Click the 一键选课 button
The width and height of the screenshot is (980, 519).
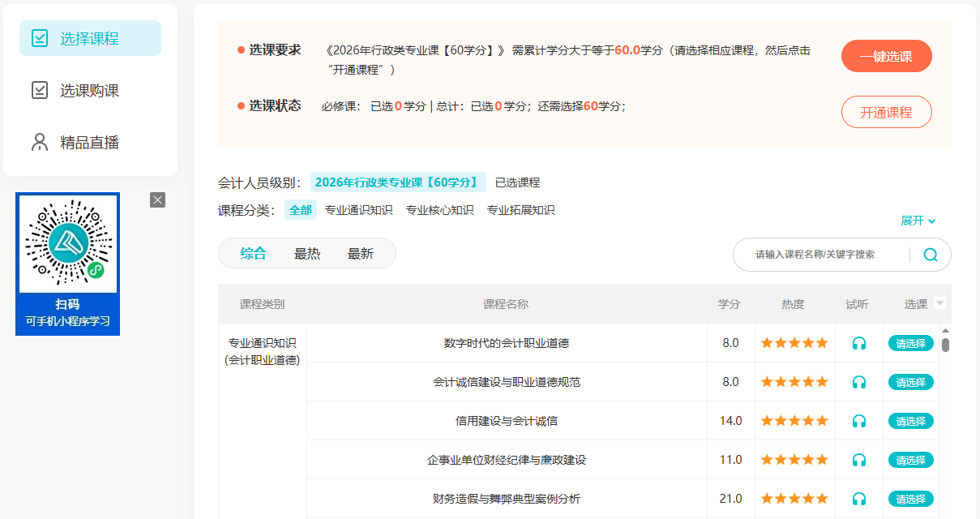pyautogui.click(x=886, y=57)
